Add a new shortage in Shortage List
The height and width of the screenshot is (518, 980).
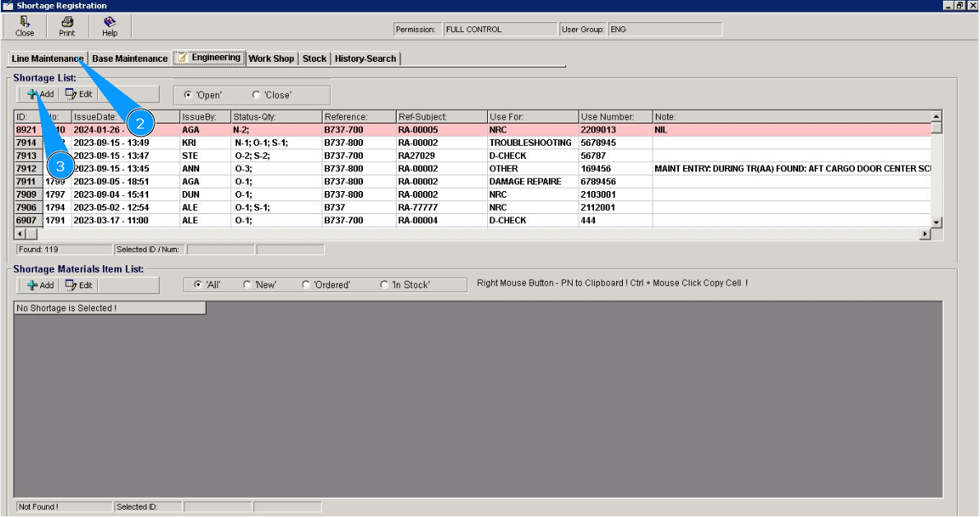point(40,95)
